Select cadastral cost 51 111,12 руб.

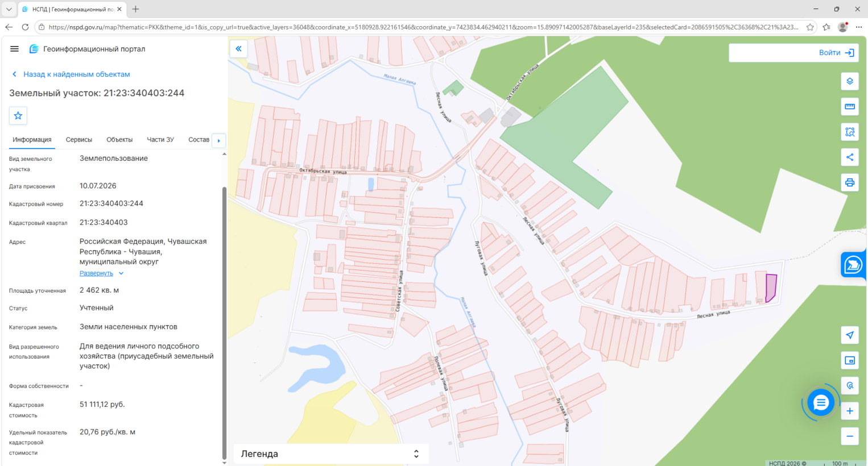click(102, 405)
